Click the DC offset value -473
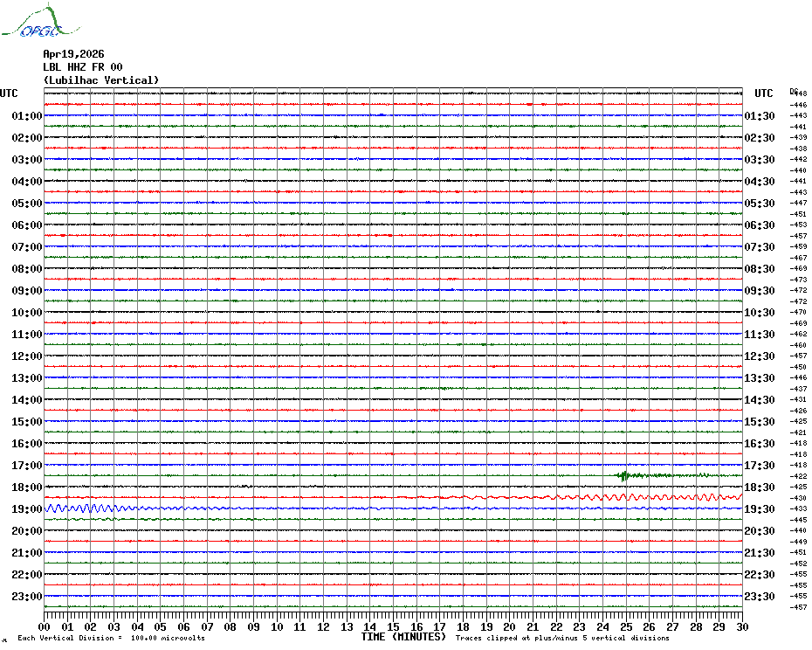The width and height of the screenshot is (812, 650). 800,280
